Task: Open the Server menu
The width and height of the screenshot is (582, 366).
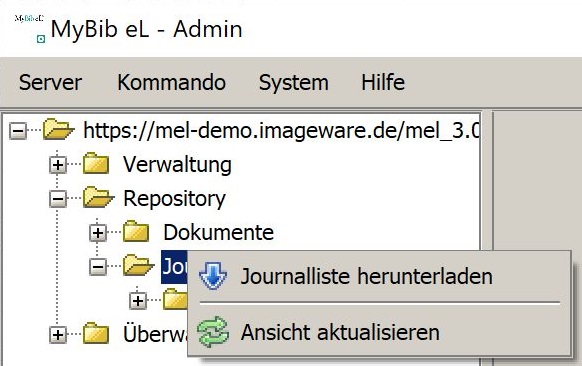Action: [x=50, y=82]
